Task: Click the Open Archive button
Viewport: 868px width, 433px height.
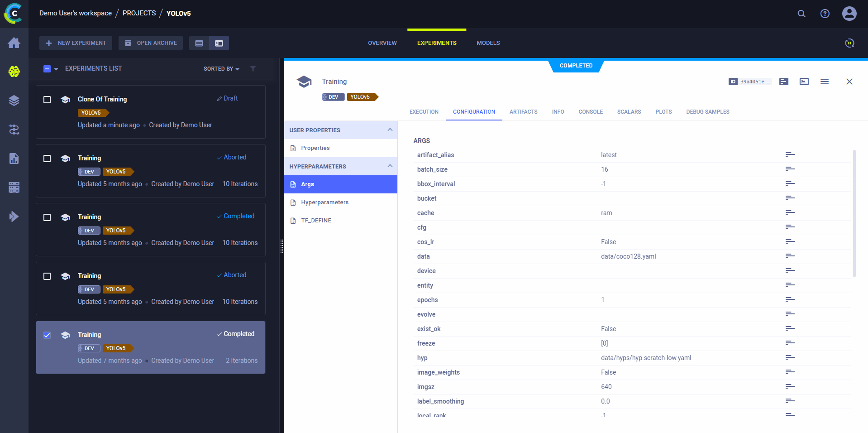Action: click(151, 43)
